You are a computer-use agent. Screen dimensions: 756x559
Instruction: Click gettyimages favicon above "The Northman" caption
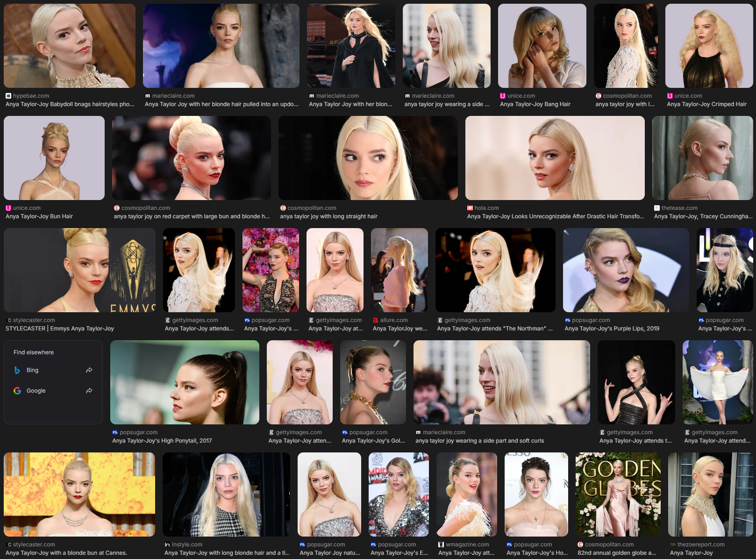440,320
